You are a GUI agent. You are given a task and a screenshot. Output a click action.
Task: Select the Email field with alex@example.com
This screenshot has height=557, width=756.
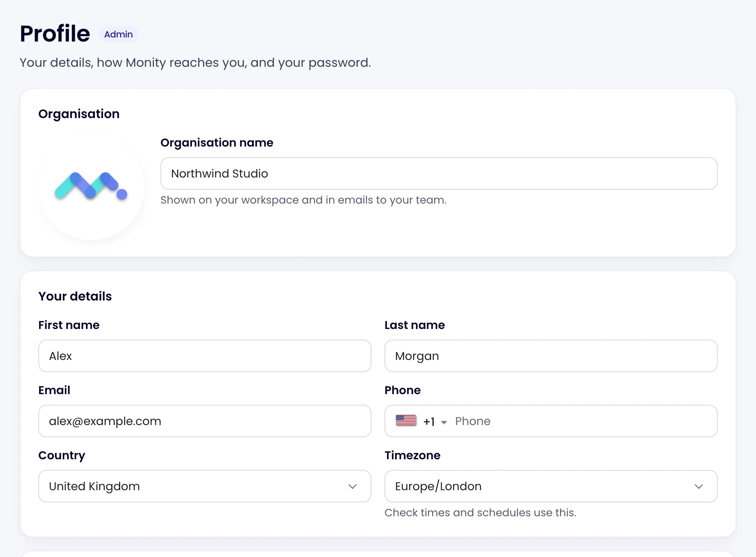click(x=204, y=421)
